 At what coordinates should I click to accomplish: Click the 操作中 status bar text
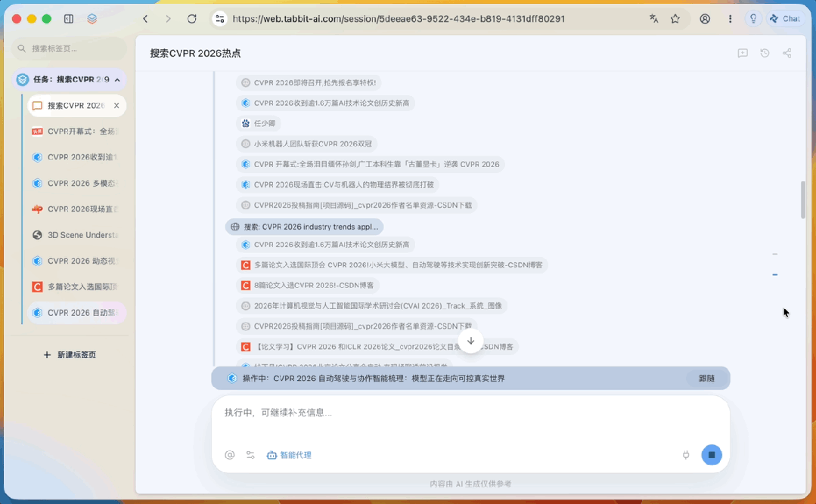click(373, 378)
